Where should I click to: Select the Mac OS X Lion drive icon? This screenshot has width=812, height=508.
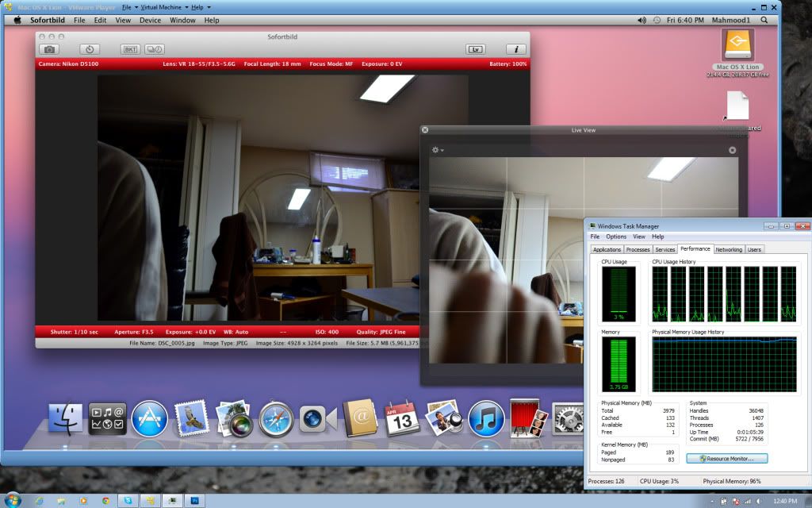pos(737,46)
